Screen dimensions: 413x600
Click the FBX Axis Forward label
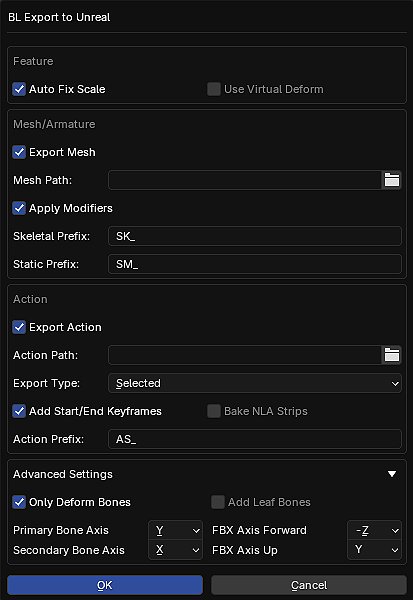(260, 530)
